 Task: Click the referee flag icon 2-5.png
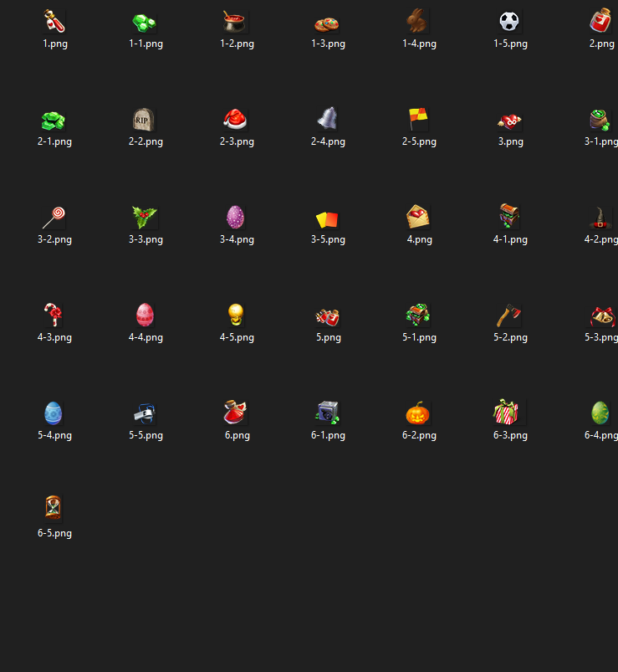click(x=418, y=119)
